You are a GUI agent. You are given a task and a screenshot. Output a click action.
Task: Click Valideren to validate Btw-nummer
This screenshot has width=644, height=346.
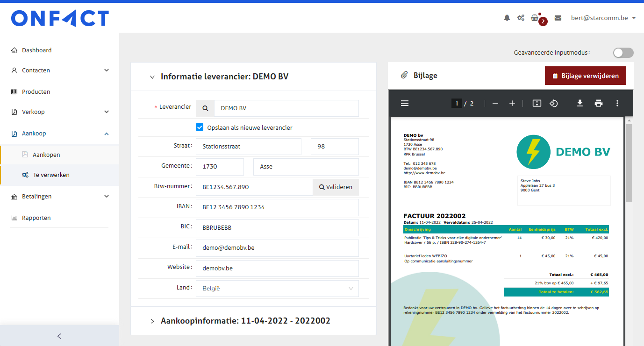point(336,187)
